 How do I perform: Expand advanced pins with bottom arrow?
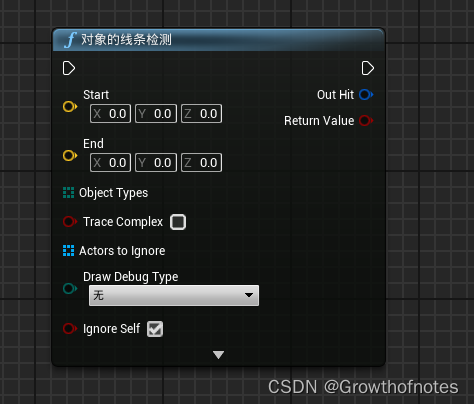tap(218, 355)
